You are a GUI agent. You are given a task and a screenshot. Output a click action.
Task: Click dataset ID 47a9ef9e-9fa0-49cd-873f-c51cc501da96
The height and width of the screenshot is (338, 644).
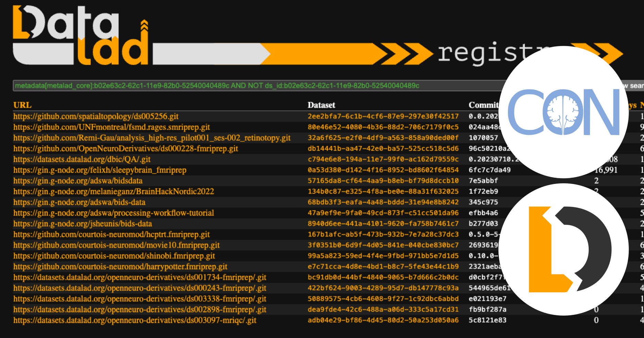[383, 213]
